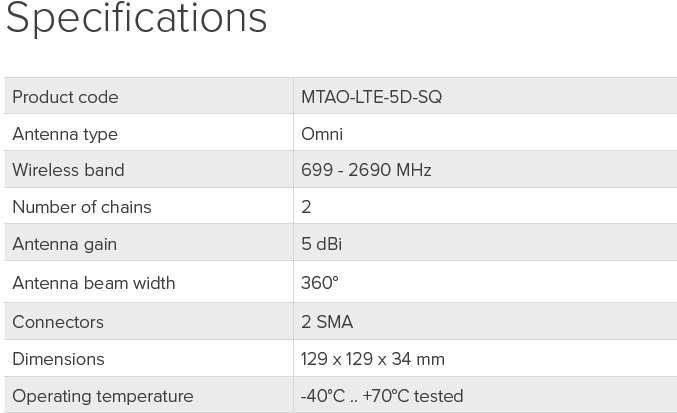This screenshot has width=677, height=413.
Task: Select the Dimensions label
Action: (x=58, y=359)
